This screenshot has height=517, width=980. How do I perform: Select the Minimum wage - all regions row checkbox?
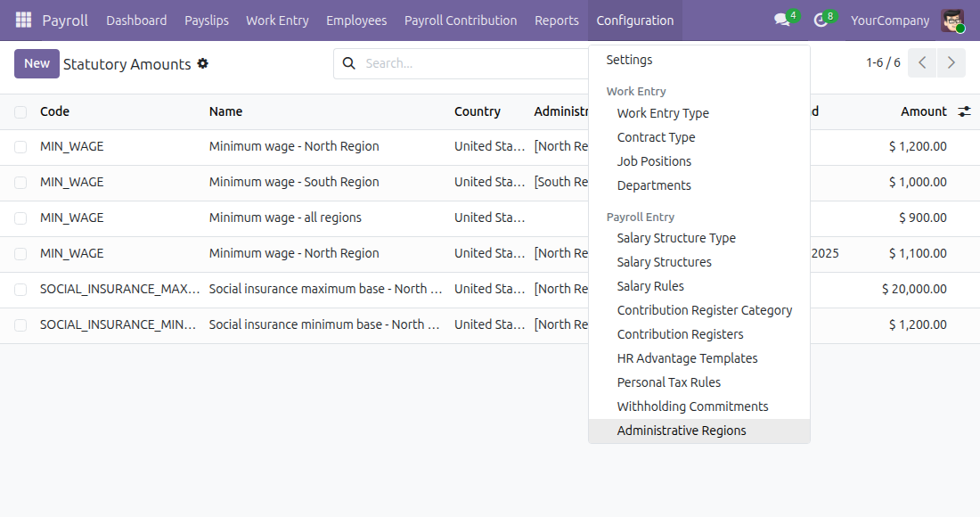pyautogui.click(x=20, y=218)
